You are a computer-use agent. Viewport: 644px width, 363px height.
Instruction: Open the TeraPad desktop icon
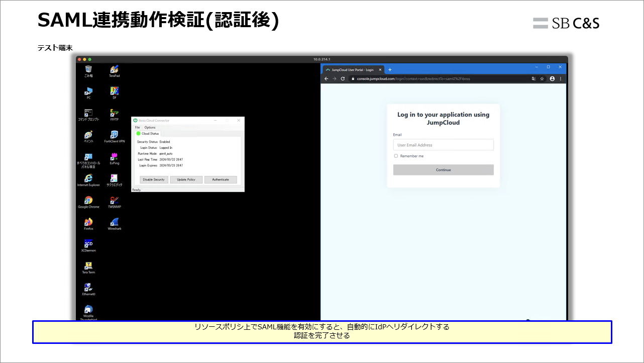click(114, 68)
